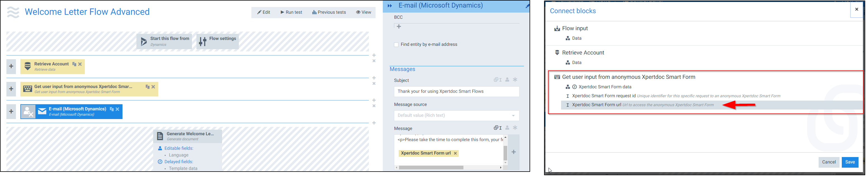This screenshot has height=178, width=868.
Task: Open the Message source dropdown
Action: (456, 115)
